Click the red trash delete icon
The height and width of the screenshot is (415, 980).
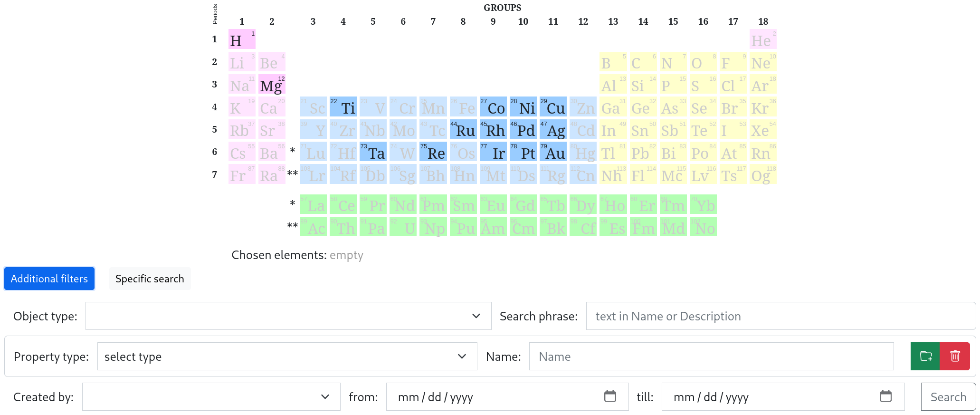(955, 356)
